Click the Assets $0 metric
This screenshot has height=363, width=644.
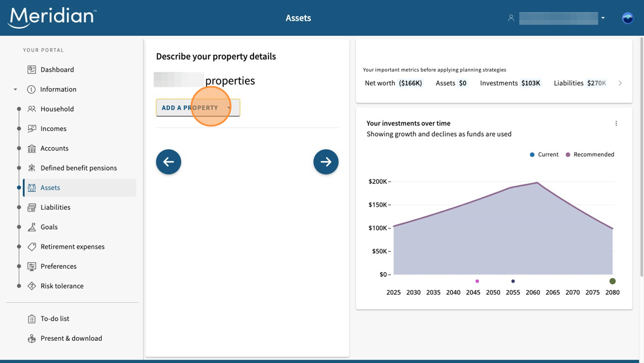pyautogui.click(x=451, y=83)
